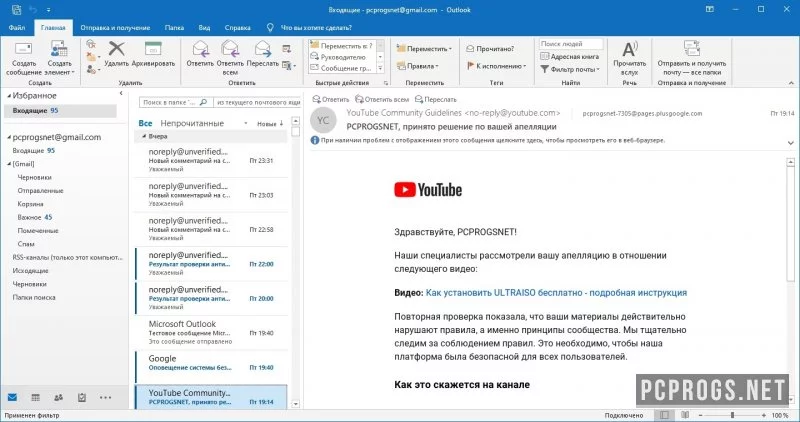This screenshot has width=800, height=422.
Task: Select the Home (Главная) ribbon tab
Action: 53,28
